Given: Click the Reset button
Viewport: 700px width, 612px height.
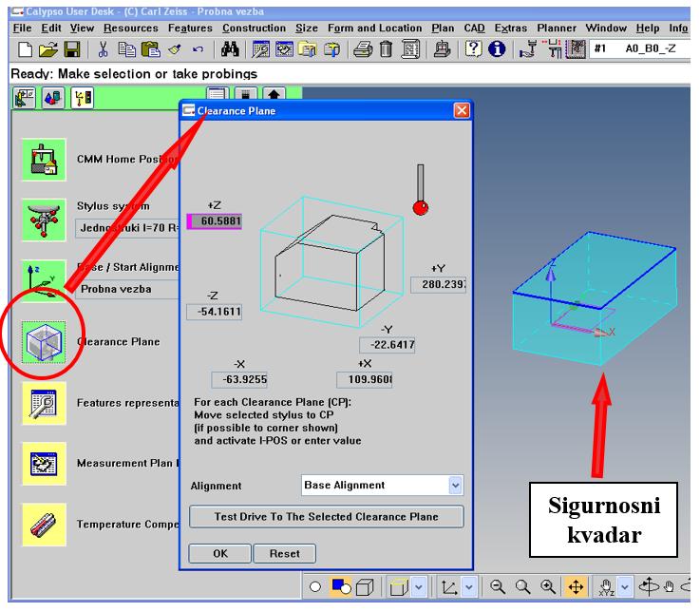Looking at the screenshot, I should coord(284,554).
